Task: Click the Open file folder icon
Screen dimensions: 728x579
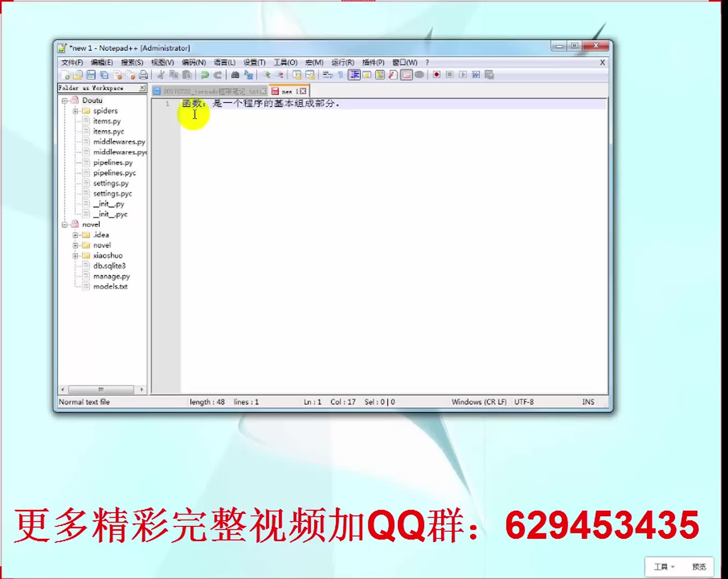Action: point(78,75)
